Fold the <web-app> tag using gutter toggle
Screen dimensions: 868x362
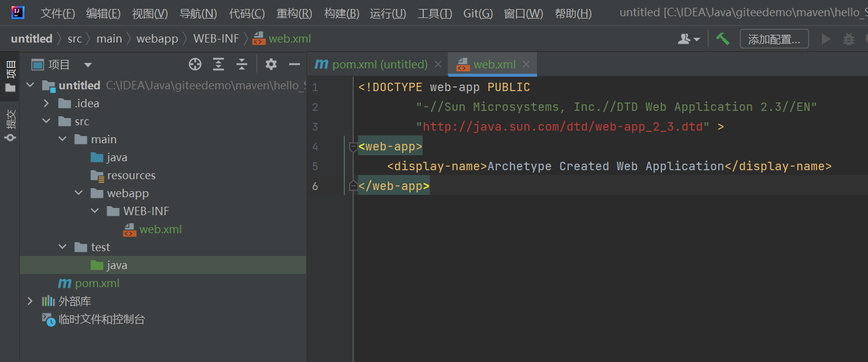tap(353, 146)
